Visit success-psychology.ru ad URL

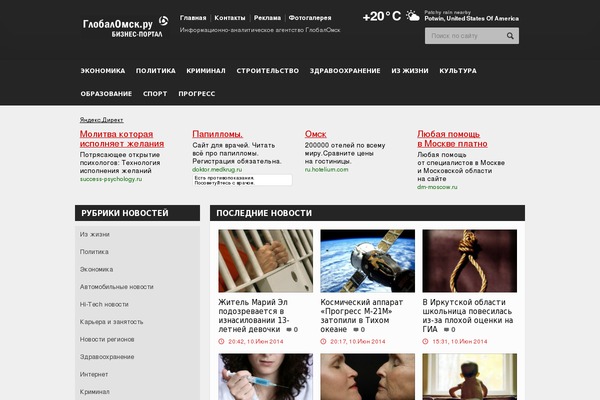111,179
